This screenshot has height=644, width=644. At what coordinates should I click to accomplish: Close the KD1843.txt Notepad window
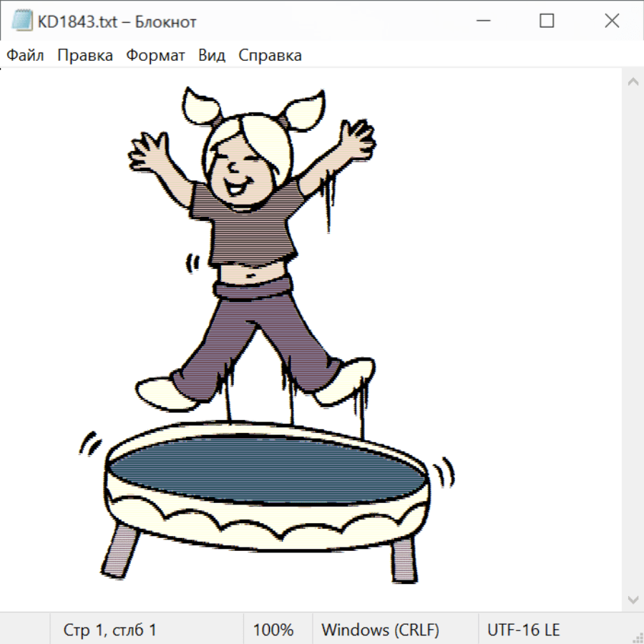pyautogui.click(x=612, y=21)
